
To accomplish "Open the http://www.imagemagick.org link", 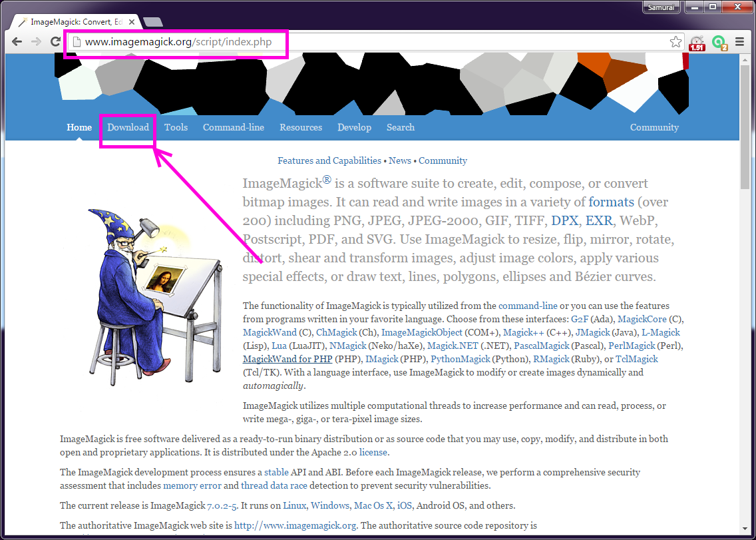I will point(295,525).
